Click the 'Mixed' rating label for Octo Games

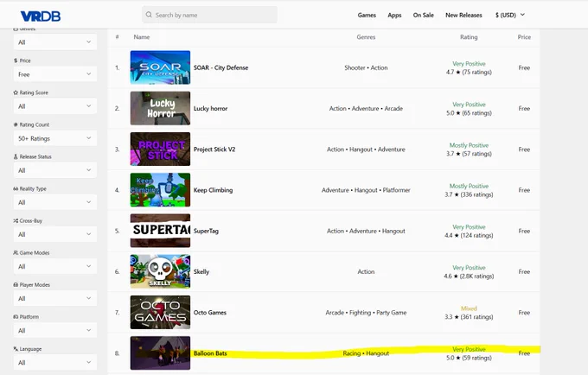469,308
